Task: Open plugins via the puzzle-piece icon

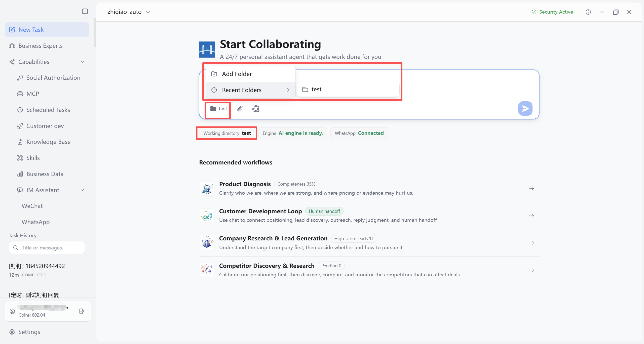Action: (x=256, y=109)
